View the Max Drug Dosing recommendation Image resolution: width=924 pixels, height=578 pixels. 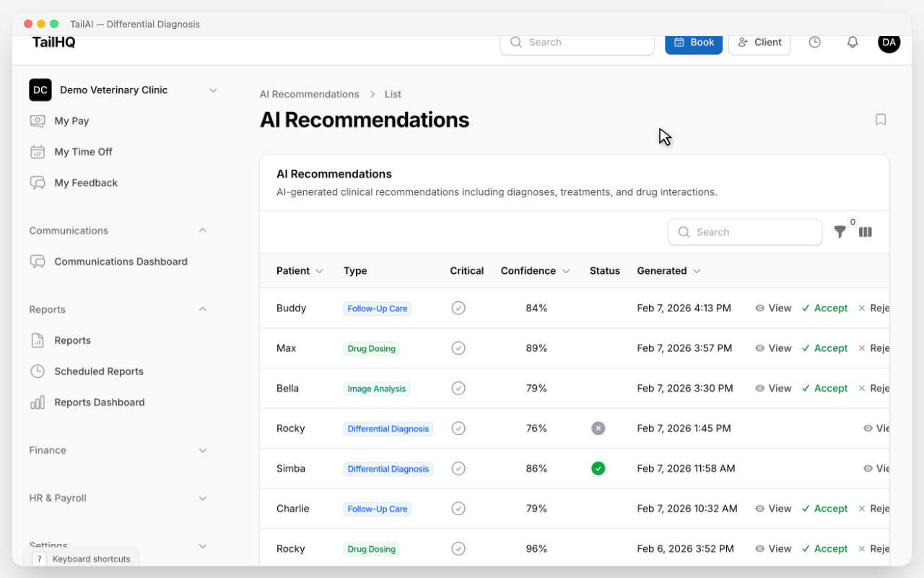(x=773, y=348)
